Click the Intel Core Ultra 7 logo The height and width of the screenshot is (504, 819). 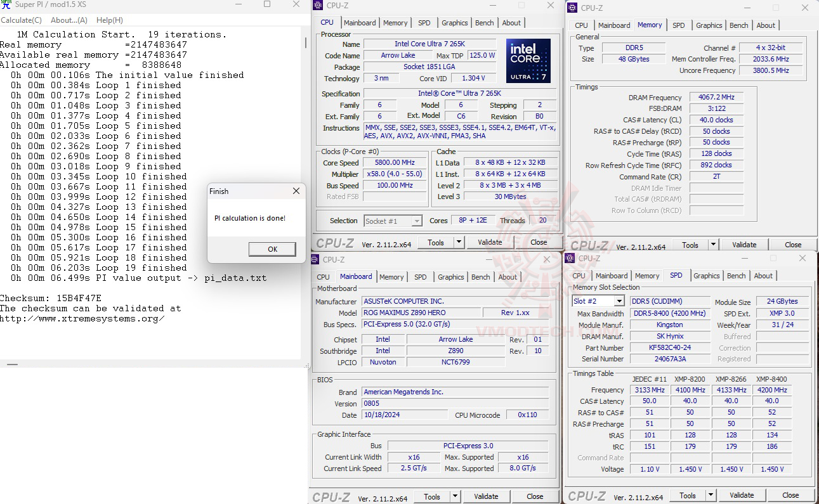tap(528, 61)
